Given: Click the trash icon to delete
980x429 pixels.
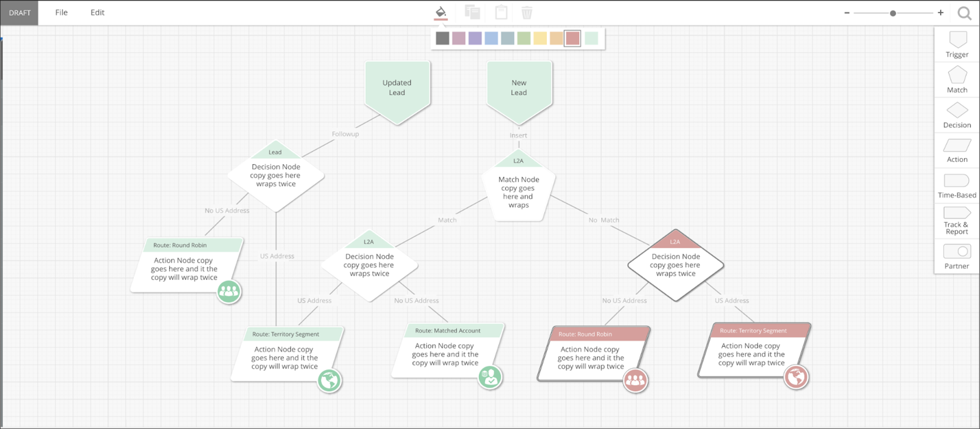Looking at the screenshot, I should click(527, 12).
